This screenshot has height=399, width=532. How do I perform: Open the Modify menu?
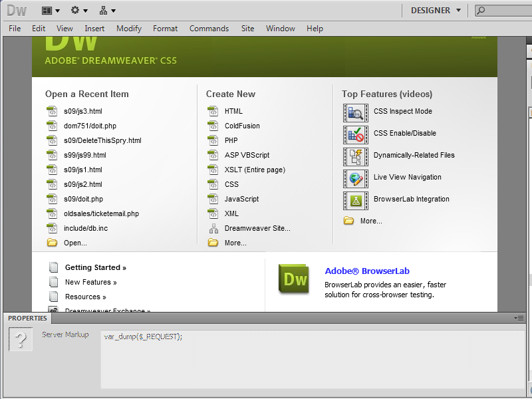(129, 29)
